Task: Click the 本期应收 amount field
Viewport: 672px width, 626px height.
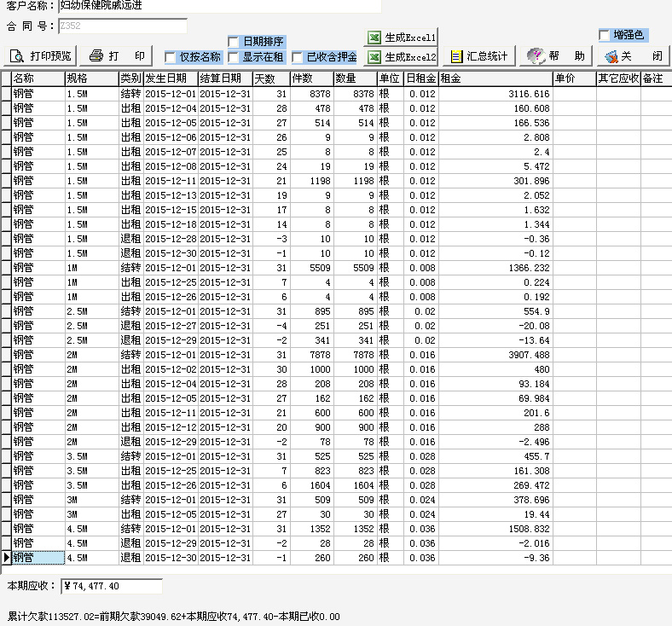Action: pos(111,587)
